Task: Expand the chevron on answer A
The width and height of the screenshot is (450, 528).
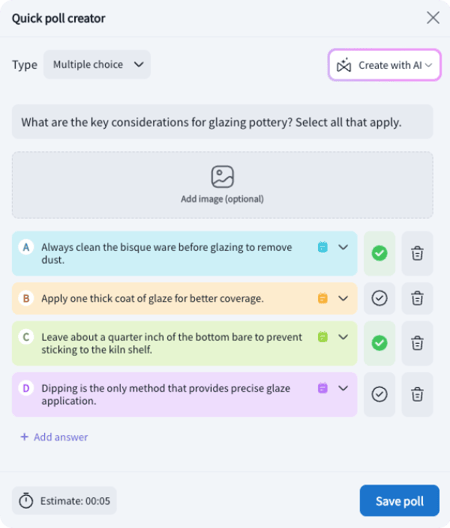Action: click(x=343, y=247)
